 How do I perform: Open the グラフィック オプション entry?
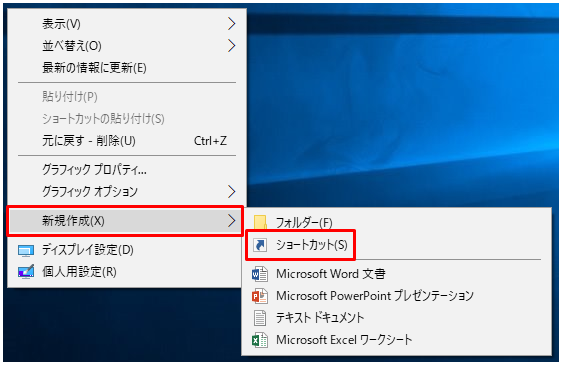click(x=127, y=192)
